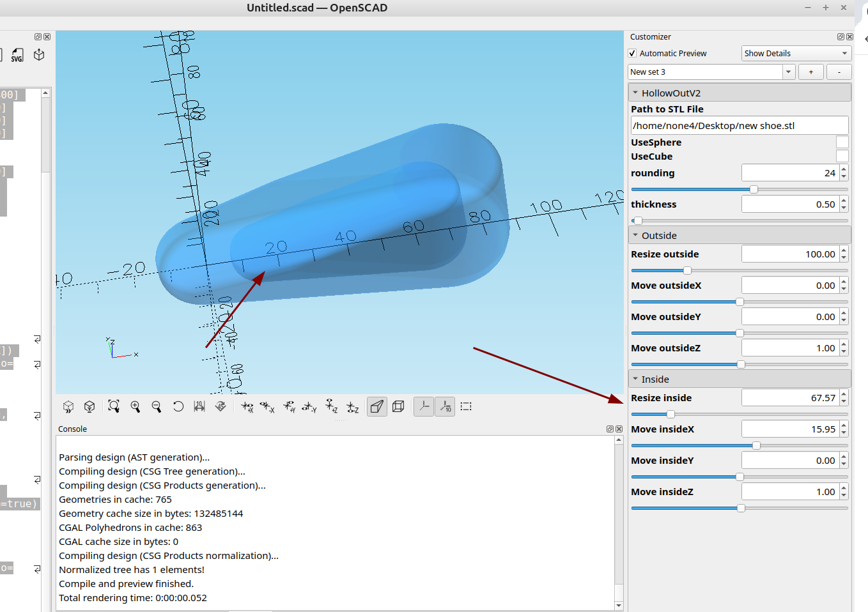Increase rounding with the up stepper
Viewport: 868px width, 612px height.
click(844, 169)
